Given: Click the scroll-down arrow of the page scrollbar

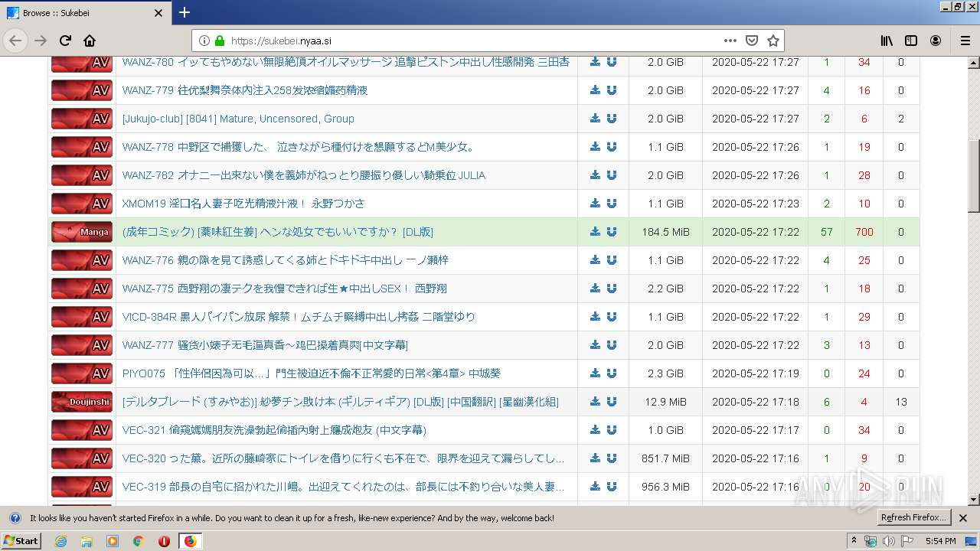Looking at the screenshot, I should (974, 500).
